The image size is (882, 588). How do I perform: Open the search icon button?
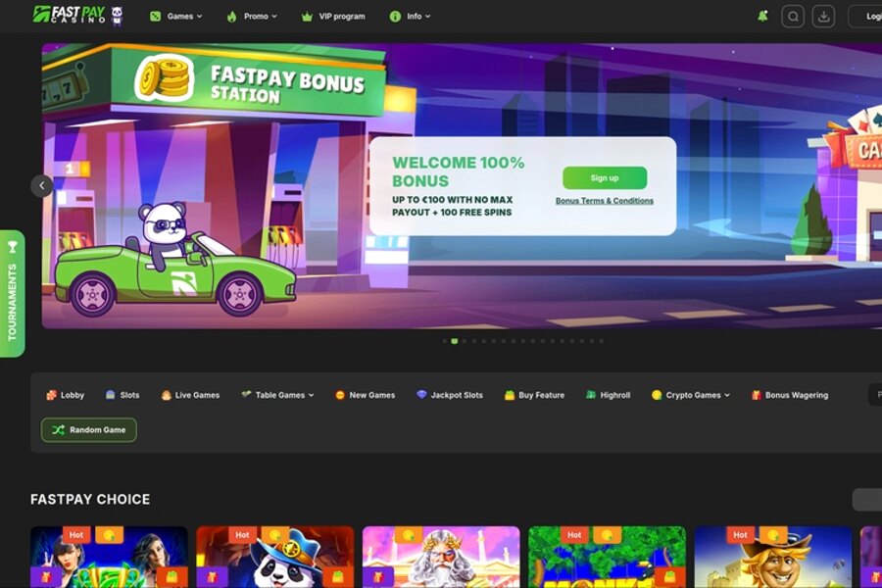pos(793,17)
